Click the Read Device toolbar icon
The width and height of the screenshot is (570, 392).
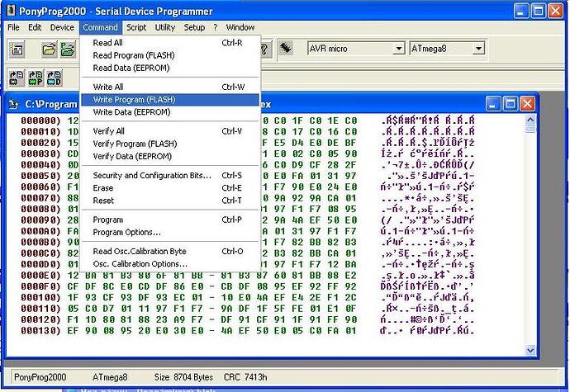tap(17, 78)
